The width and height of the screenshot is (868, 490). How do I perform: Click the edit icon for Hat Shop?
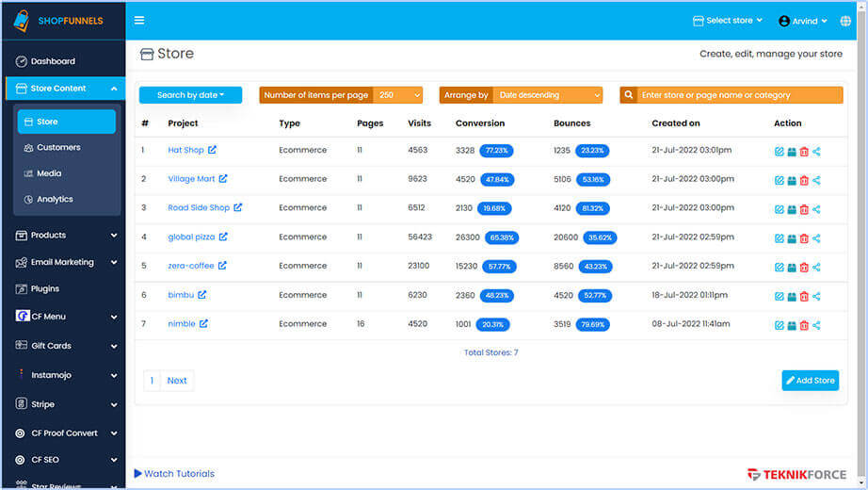[779, 152]
